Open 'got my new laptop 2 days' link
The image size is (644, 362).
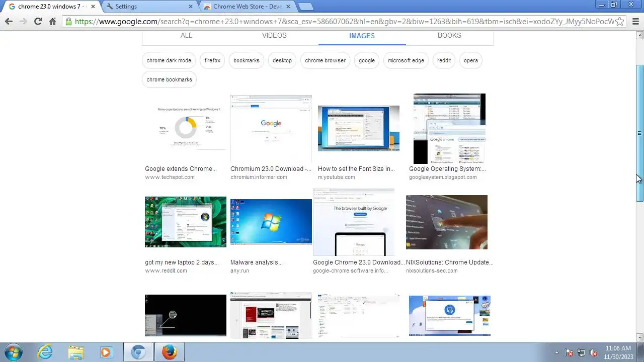coord(182,262)
